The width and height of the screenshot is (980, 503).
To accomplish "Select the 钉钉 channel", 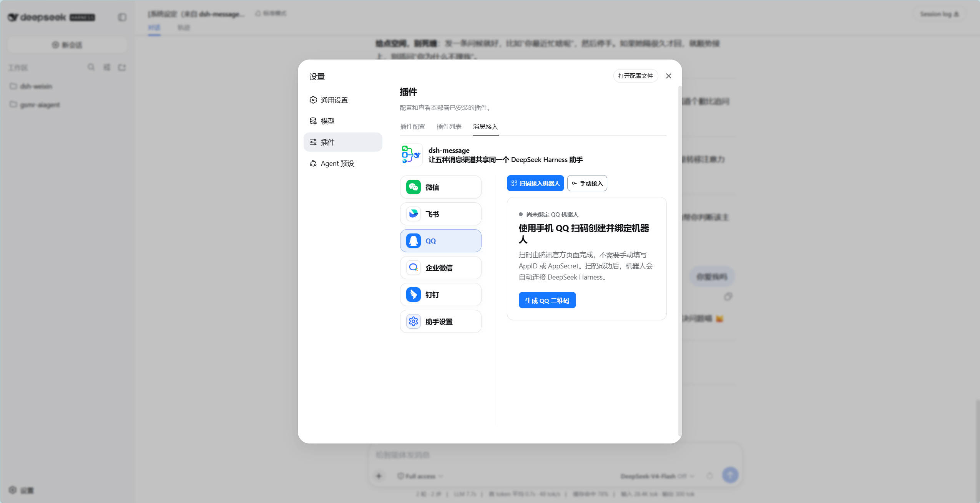I will 440,295.
